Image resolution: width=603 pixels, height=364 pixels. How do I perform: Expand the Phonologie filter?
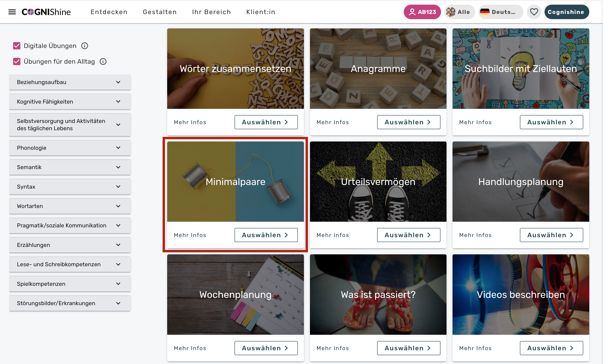coord(70,148)
